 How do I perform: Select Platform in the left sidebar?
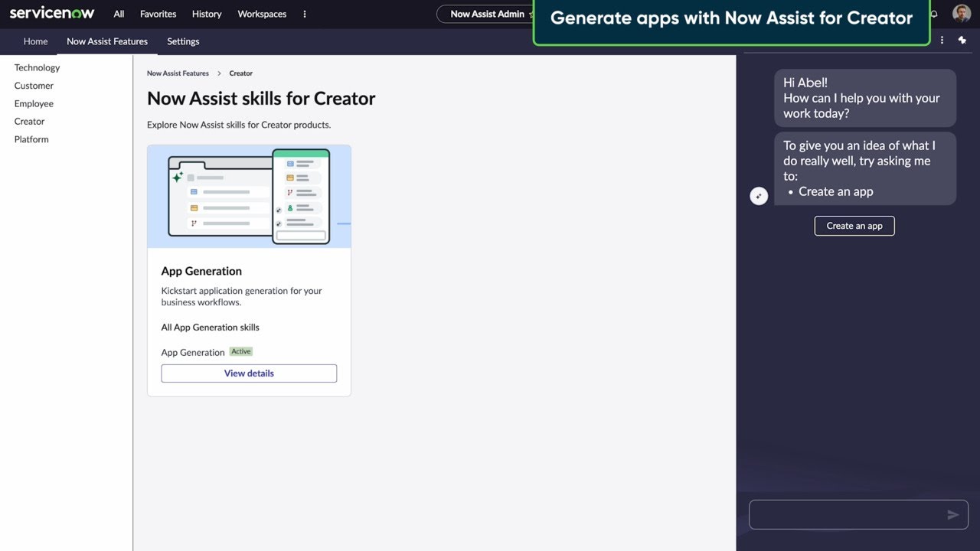[31, 139]
